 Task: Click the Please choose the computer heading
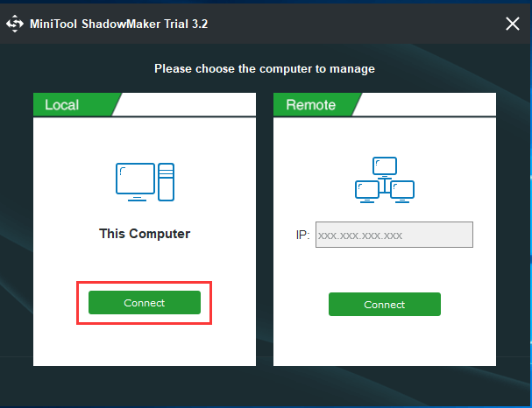[265, 69]
